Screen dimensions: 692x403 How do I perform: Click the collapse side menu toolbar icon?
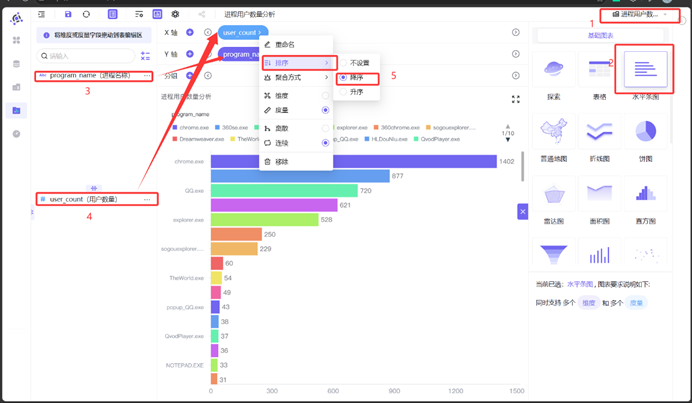(x=41, y=14)
